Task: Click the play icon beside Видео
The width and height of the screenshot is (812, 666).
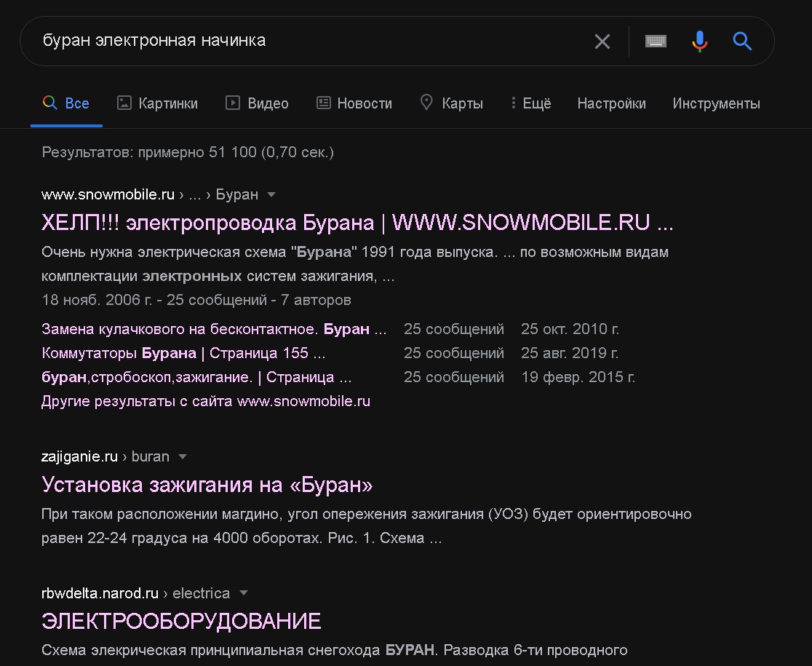Action: click(233, 103)
